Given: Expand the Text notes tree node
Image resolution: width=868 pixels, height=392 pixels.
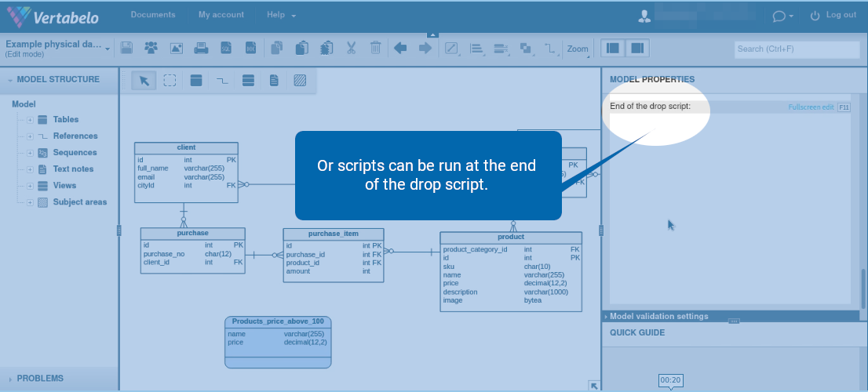Looking at the screenshot, I should 30,170.
